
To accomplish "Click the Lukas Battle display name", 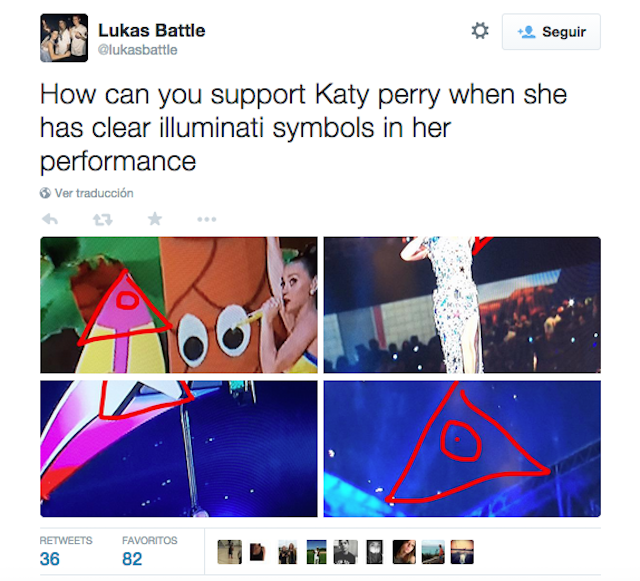I will (151, 31).
